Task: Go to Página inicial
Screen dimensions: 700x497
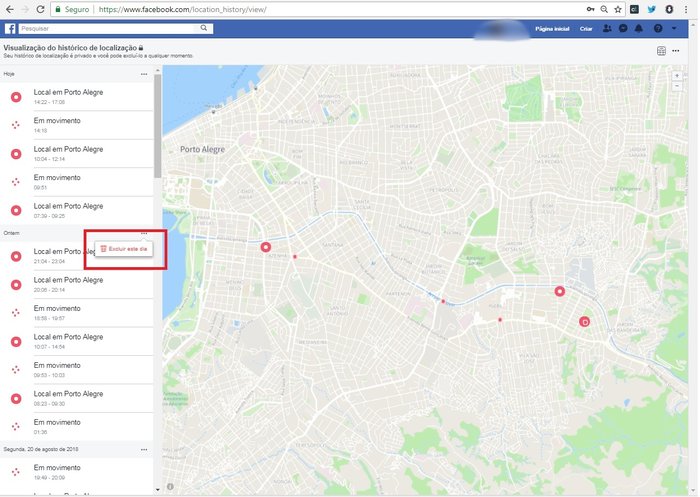Action: click(x=552, y=29)
